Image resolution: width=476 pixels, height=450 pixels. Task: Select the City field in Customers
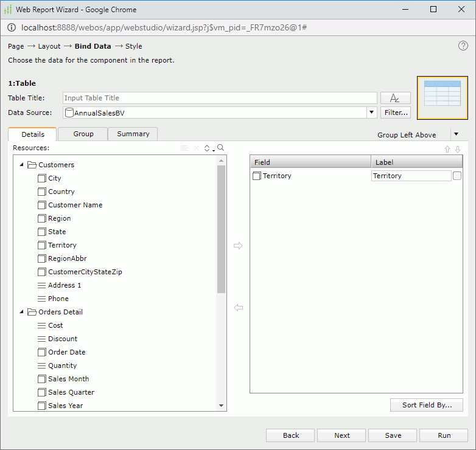54,178
